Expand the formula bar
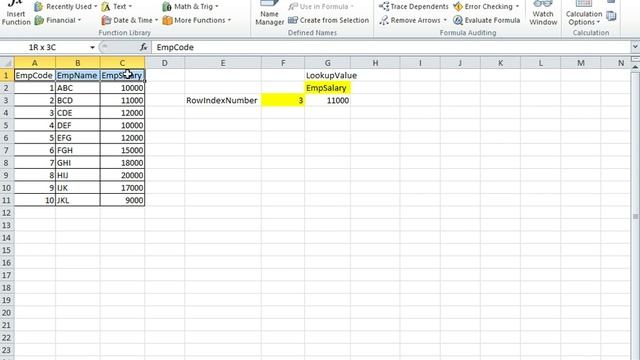640x360 pixels. 635,47
